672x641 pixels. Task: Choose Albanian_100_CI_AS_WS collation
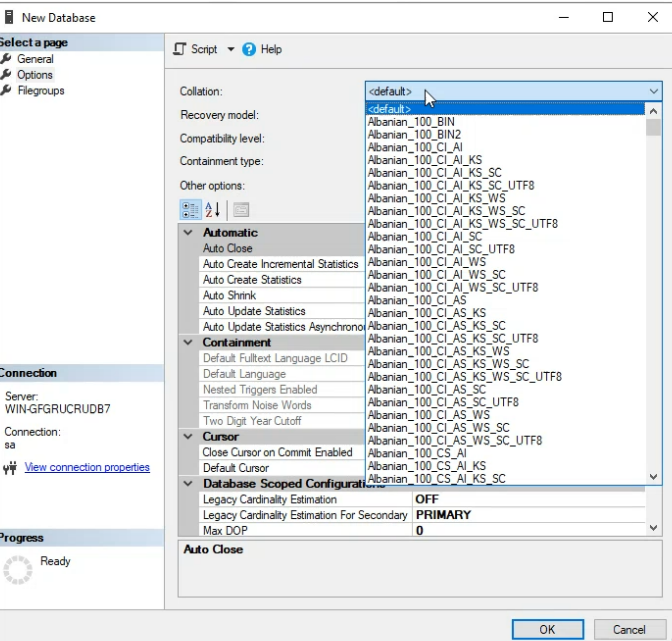(x=505, y=415)
